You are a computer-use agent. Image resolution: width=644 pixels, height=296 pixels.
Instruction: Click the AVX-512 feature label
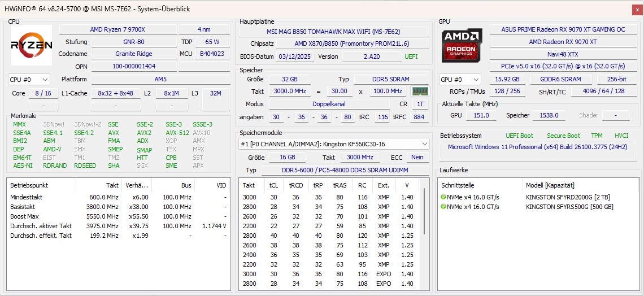point(177,133)
